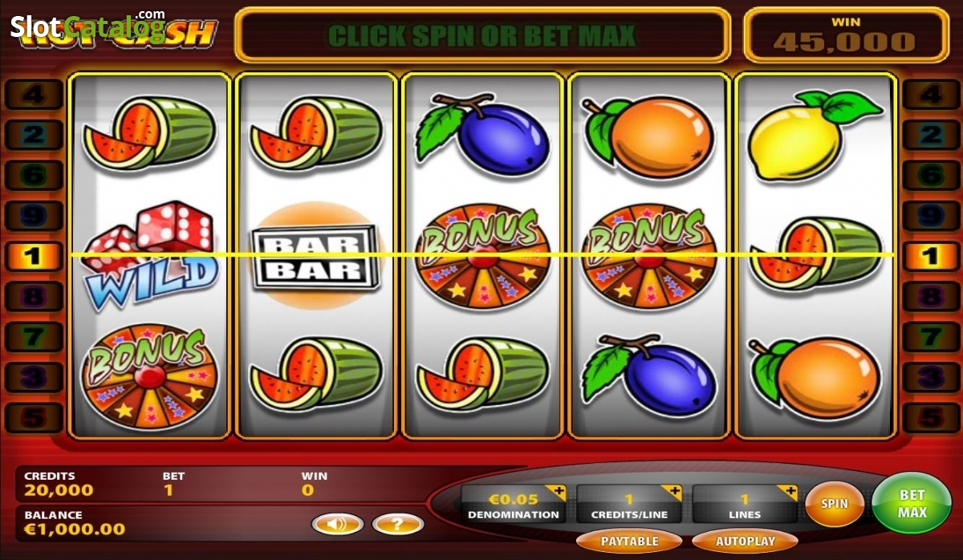Click the top orange symbol on reel four
The width and height of the screenshot is (963, 560).
pos(648,136)
